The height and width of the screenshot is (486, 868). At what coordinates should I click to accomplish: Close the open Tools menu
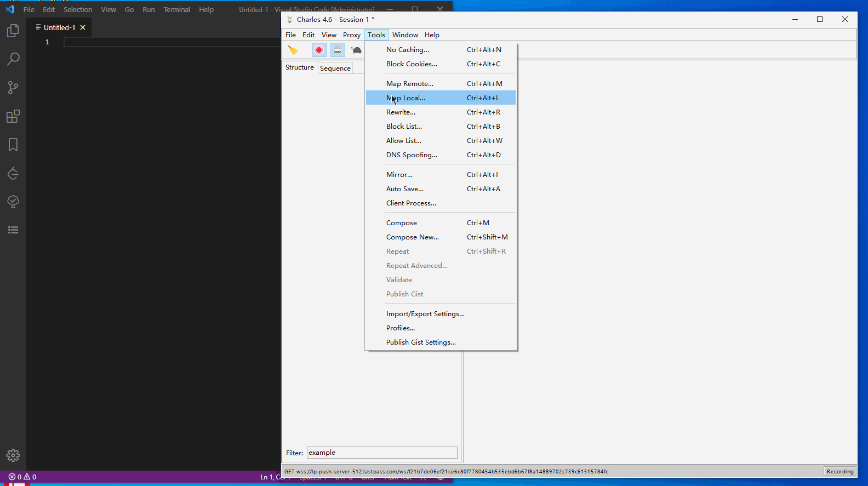click(376, 35)
